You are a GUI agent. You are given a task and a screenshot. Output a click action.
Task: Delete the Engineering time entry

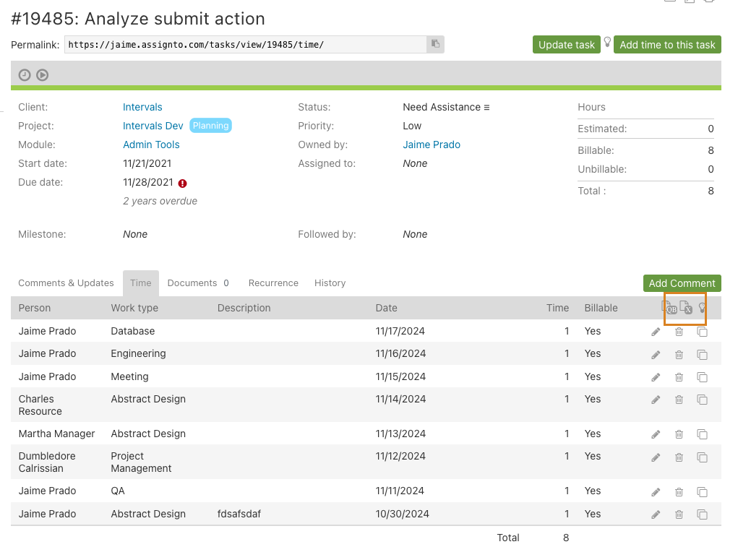pos(679,355)
